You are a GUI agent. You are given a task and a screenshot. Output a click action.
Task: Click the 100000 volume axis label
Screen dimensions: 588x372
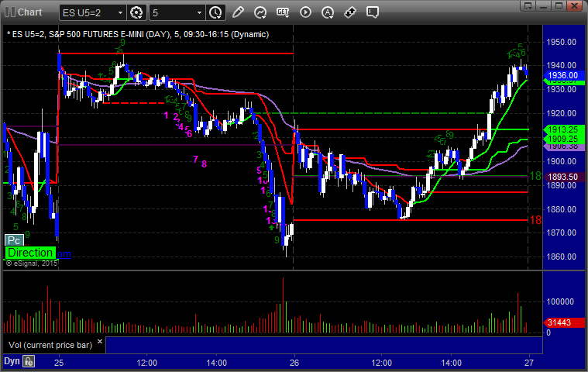coord(560,302)
